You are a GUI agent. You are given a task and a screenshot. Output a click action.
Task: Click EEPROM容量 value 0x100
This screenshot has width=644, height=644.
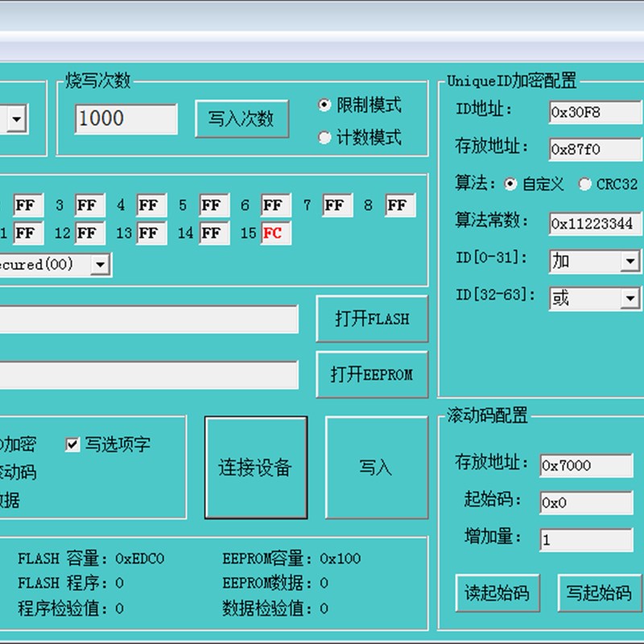[x=340, y=559]
